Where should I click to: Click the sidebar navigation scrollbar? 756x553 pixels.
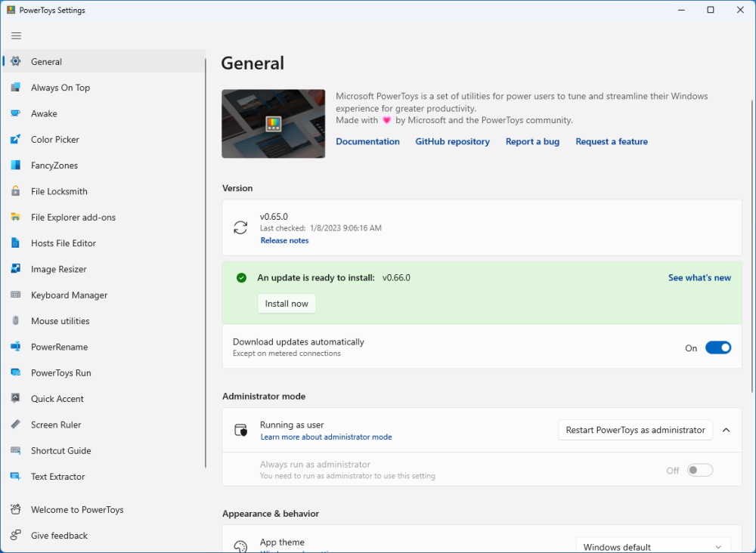(206, 263)
